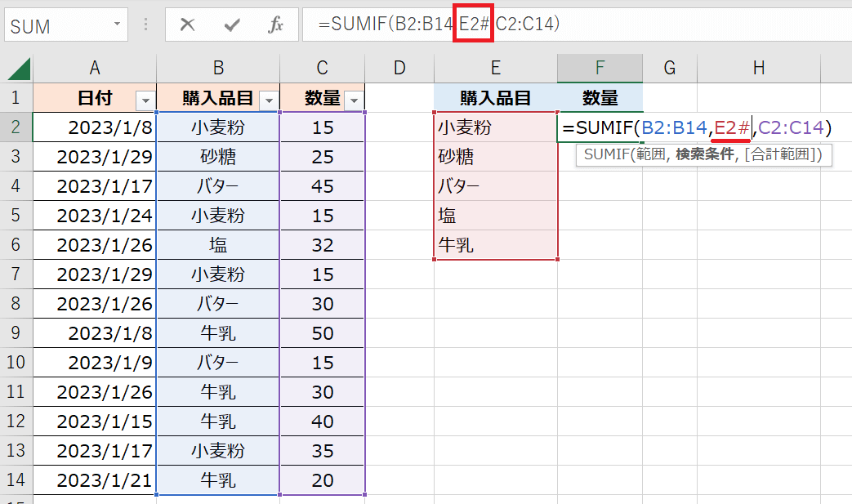Click the Enter checkmark formula button
Image resolution: width=852 pixels, height=504 pixels.
pyautogui.click(x=232, y=25)
